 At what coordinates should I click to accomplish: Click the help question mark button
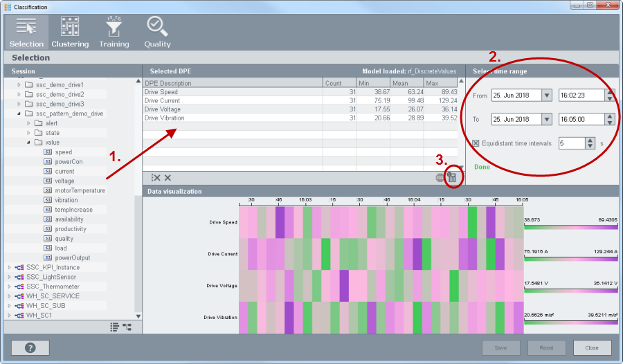[x=30, y=348]
